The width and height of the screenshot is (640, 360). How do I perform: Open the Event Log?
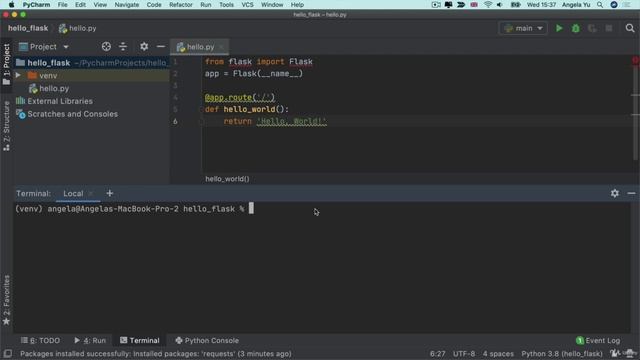pos(598,340)
